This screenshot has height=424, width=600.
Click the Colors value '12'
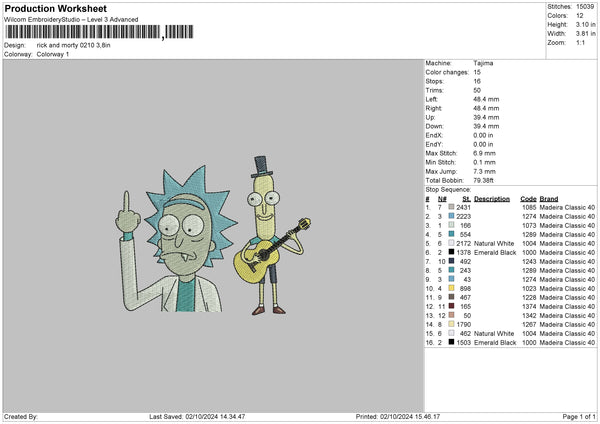(580, 16)
